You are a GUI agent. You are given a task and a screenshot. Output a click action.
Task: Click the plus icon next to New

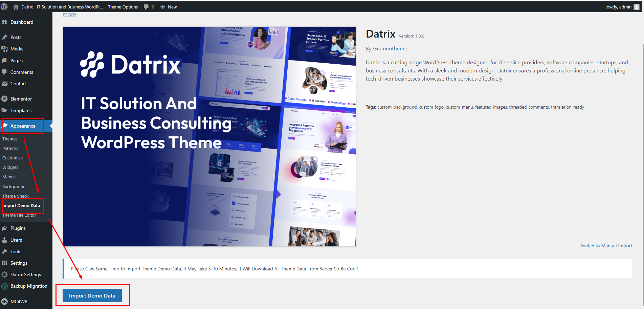(163, 7)
